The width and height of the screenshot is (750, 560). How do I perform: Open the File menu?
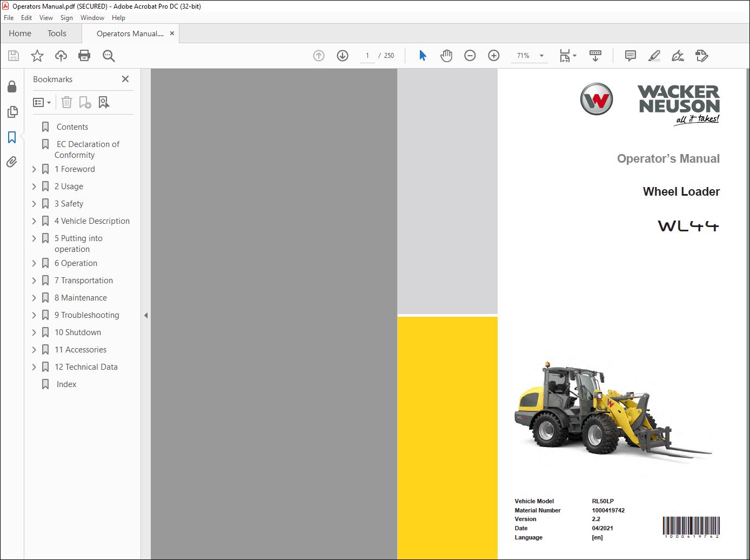[x=9, y=18]
